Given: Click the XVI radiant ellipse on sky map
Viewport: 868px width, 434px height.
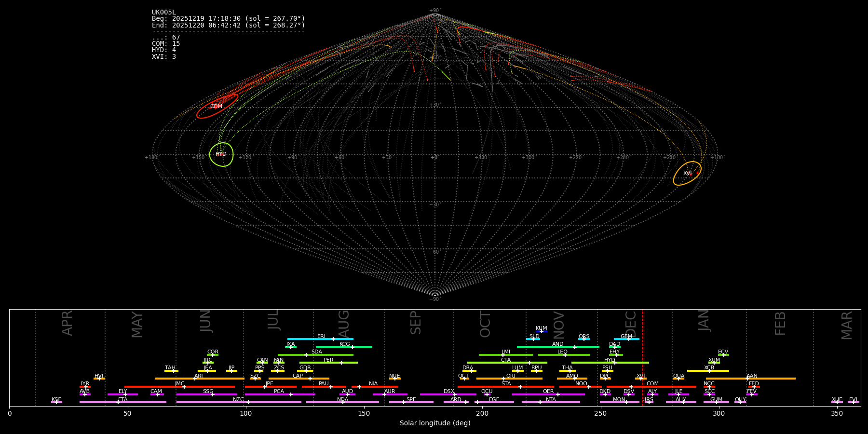Looking at the screenshot, I should pyautogui.click(x=687, y=174).
